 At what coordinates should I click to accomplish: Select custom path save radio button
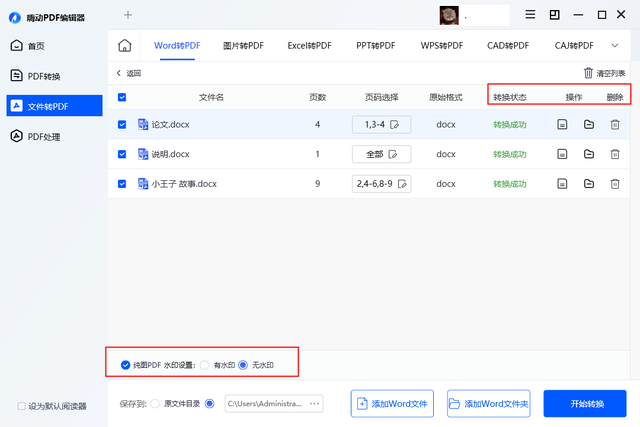[209, 404]
